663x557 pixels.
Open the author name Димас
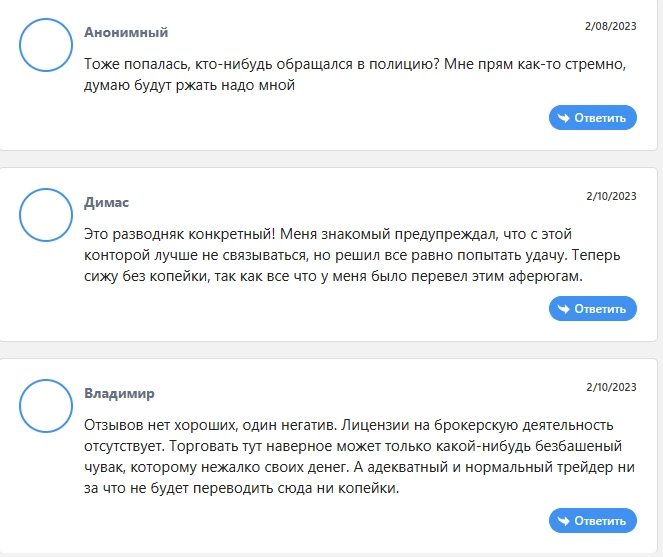(107, 202)
